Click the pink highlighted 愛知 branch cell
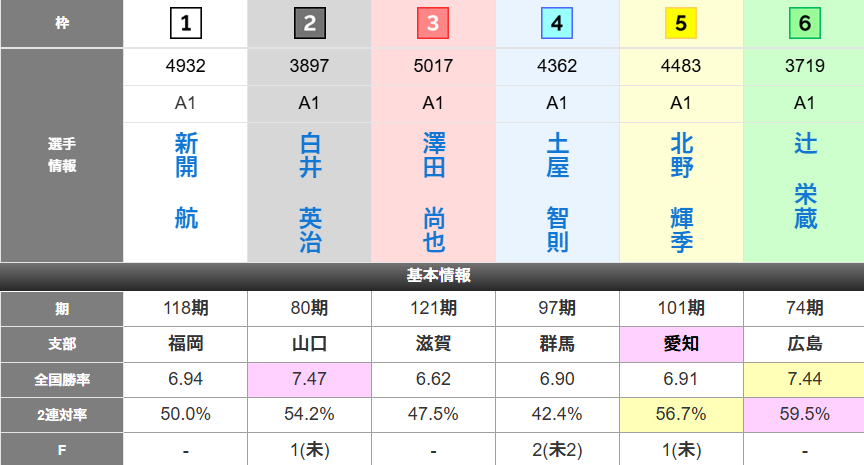This screenshot has width=864, height=465. 681,344
